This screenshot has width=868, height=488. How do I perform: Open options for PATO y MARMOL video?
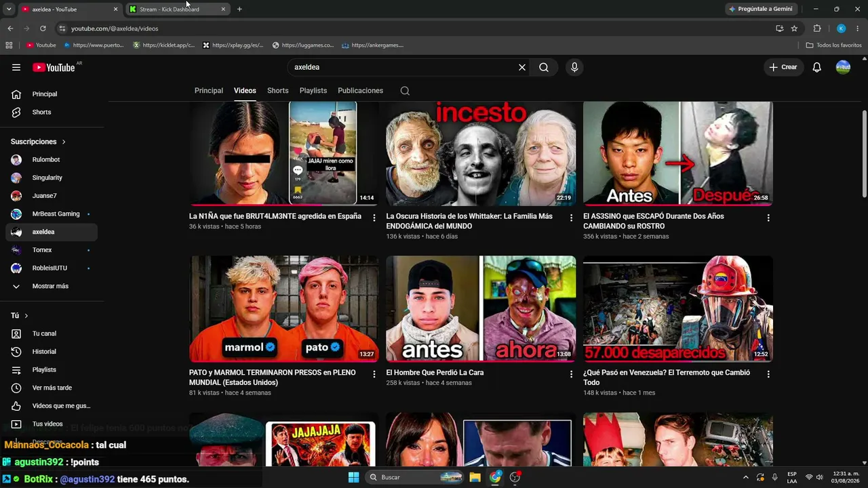[374, 374]
